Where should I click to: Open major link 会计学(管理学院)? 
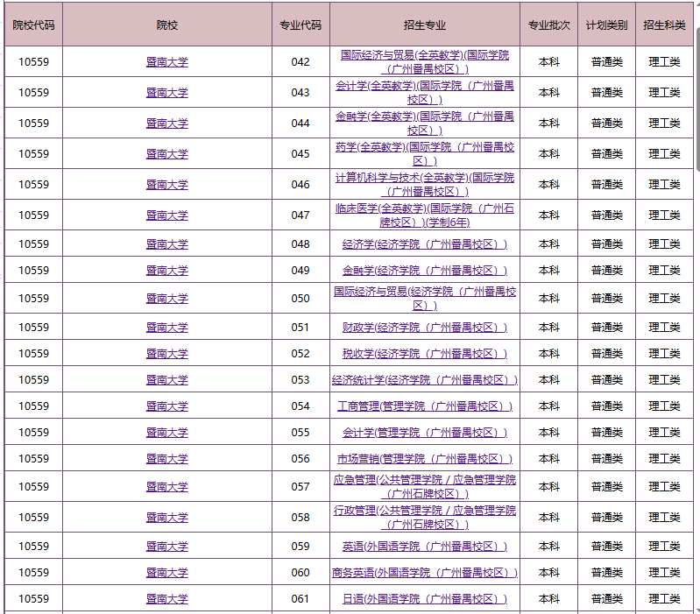425,433
